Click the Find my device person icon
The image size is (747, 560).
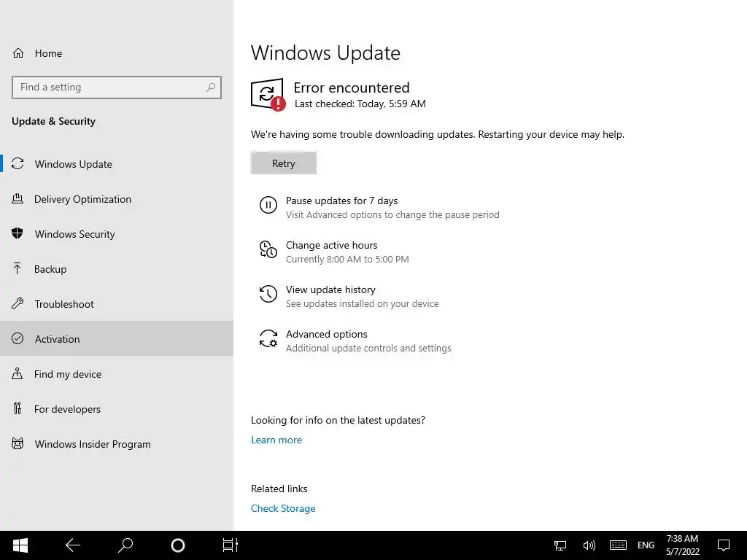[18, 373]
